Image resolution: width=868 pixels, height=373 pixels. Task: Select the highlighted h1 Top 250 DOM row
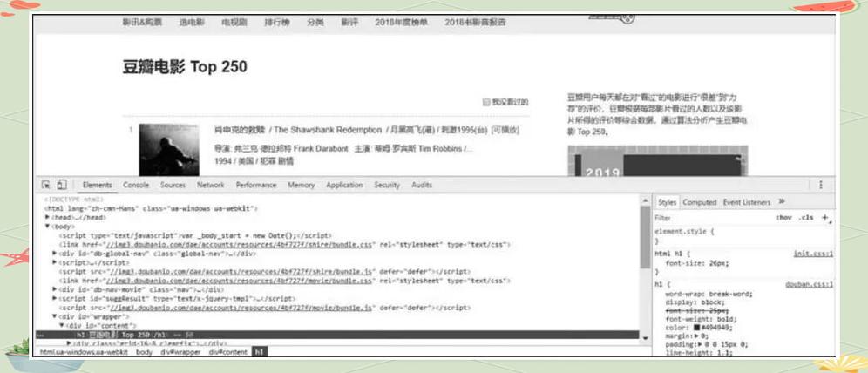tap(337, 335)
